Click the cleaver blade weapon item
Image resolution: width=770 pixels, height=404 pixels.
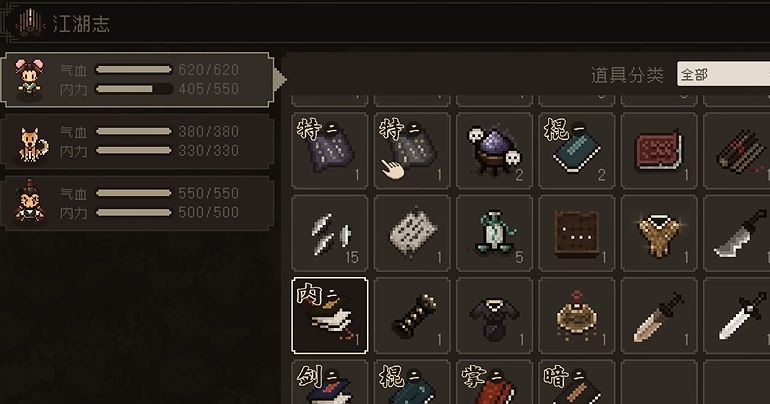coord(737,233)
